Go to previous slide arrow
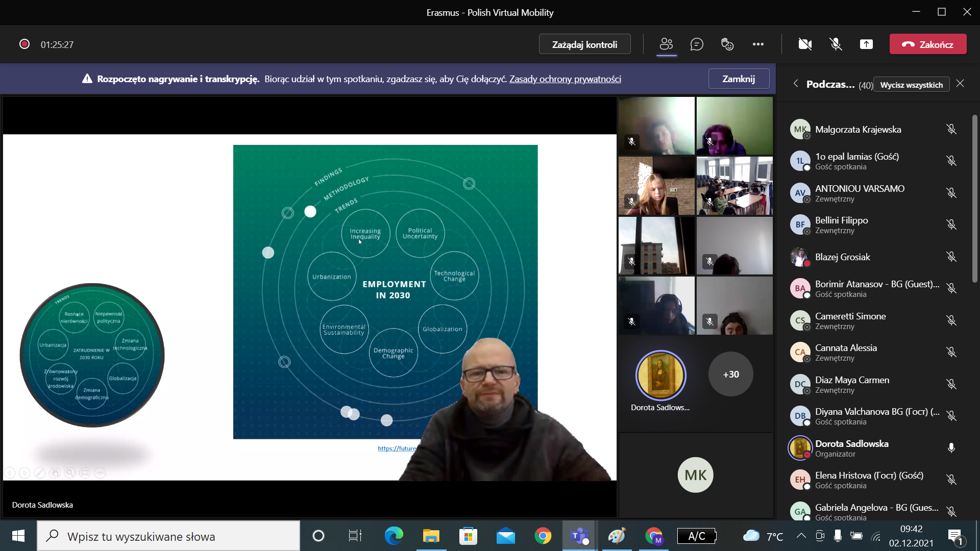Image resolution: width=980 pixels, height=551 pixels. [x=10, y=473]
